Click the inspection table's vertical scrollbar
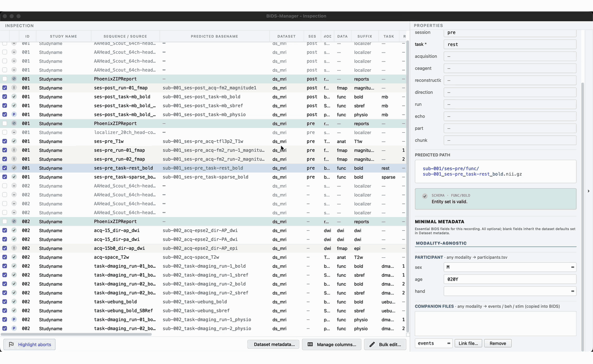593x364 pixels. (408, 186)
